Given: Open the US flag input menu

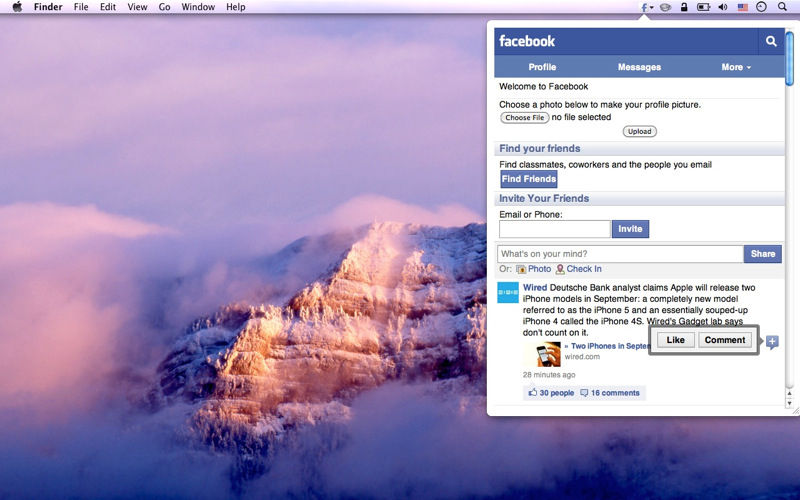Looking at the screenshot, I should (742, 7).
